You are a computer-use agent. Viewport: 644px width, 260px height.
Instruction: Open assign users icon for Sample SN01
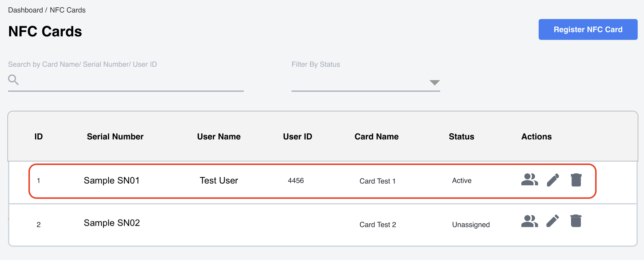click(x=529, y=180)
